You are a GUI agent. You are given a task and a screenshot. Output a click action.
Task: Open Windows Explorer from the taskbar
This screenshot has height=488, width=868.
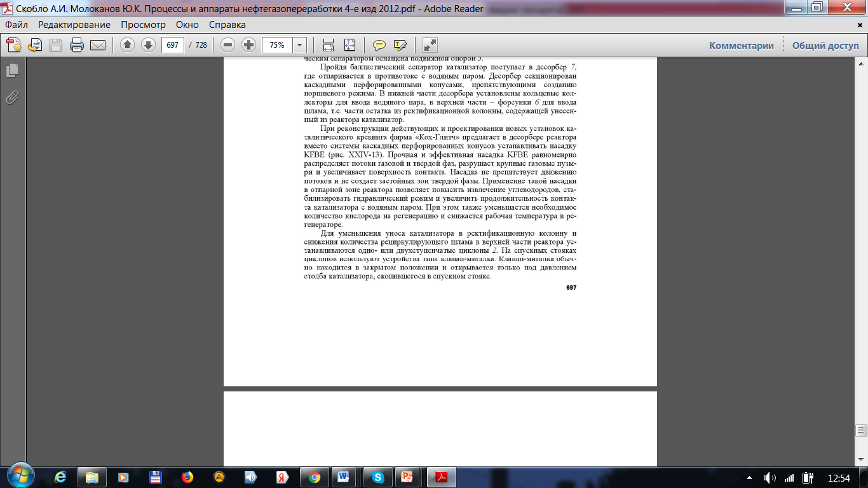click(93, 477)
